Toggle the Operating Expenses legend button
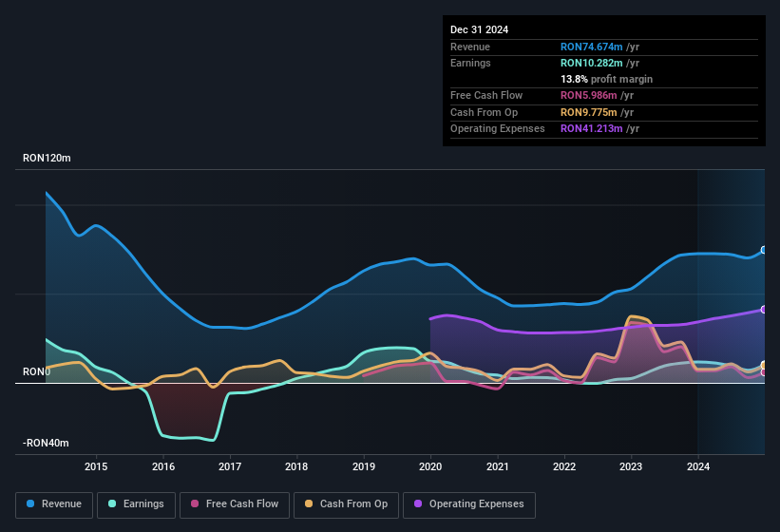Viewport: 780px width, 532px height. 469,504
